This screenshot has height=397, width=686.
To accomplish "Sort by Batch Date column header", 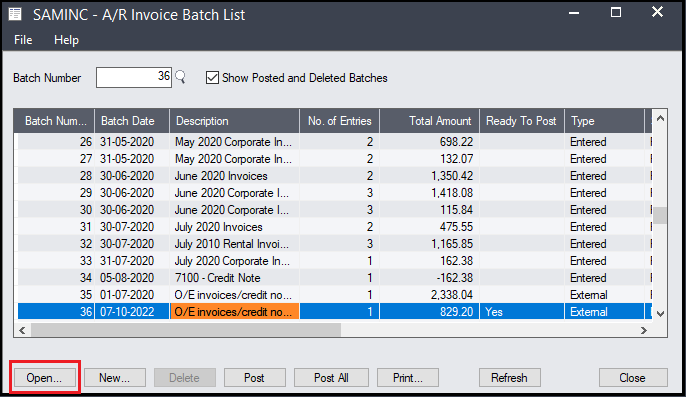I will 132,121.
